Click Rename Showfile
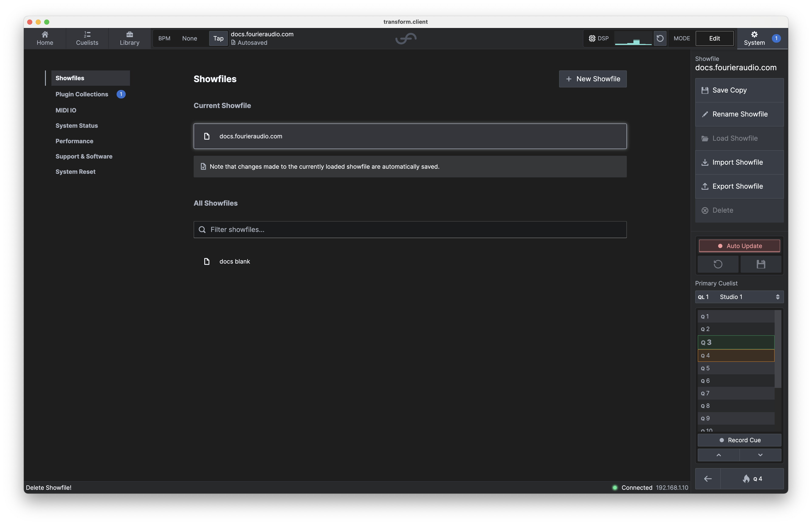The width and height of the screenshot is (812, 525). [x=739, y=114]
